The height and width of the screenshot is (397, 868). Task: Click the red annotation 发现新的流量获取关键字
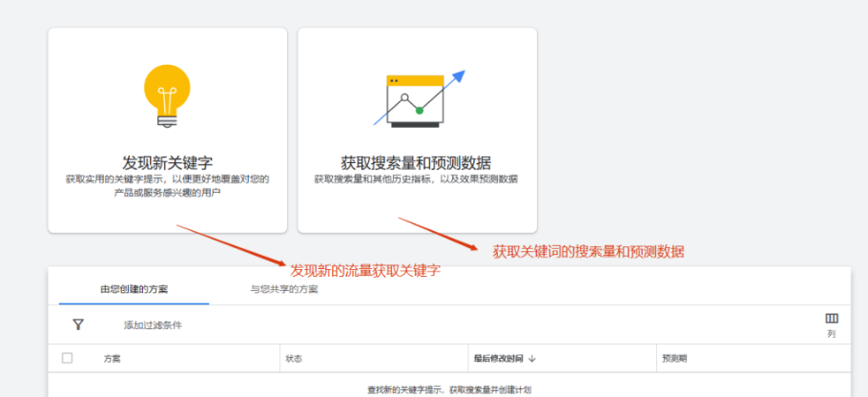(365, 271)
